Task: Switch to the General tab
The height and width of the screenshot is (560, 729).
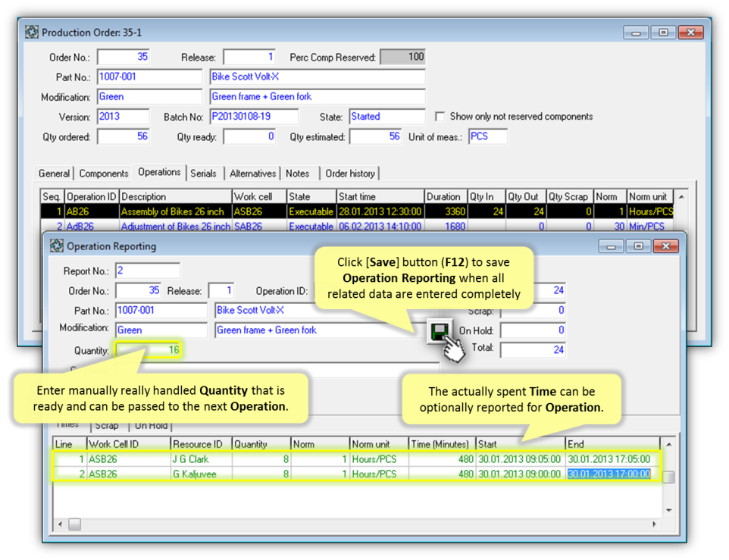Action: tap(54, 174)
